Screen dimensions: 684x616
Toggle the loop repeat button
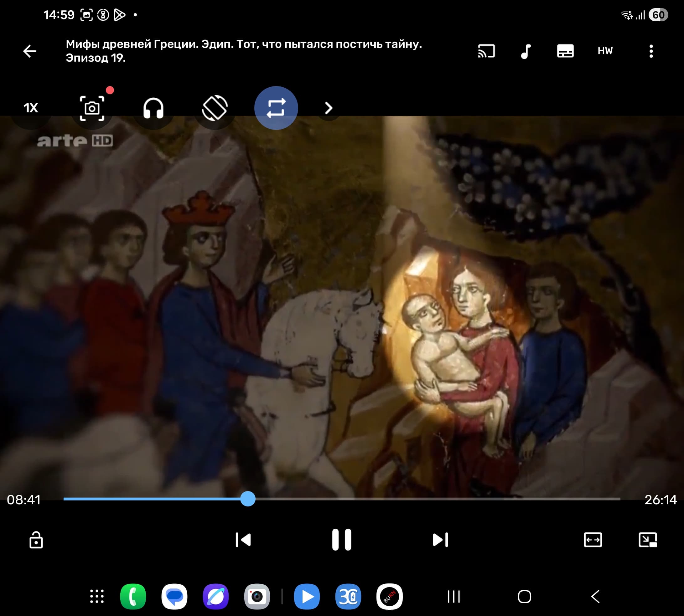coord(276,108)
